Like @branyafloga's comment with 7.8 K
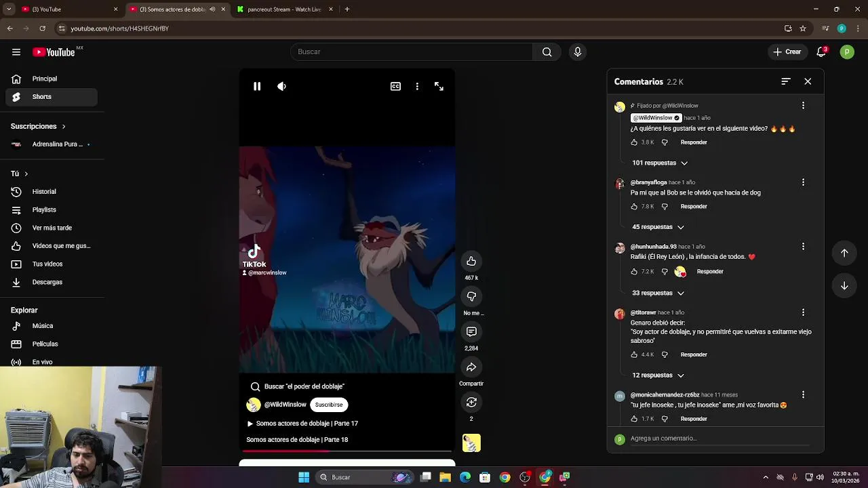Image resolution: width=868 pixels, height=488 pixels. pyautogui.click(x=634, y=207)
